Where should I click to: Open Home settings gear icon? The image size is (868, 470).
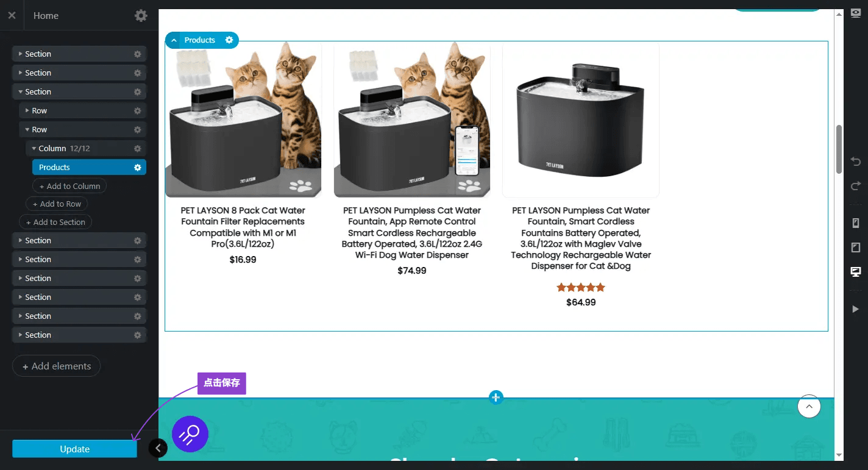(x=141, y=15)
